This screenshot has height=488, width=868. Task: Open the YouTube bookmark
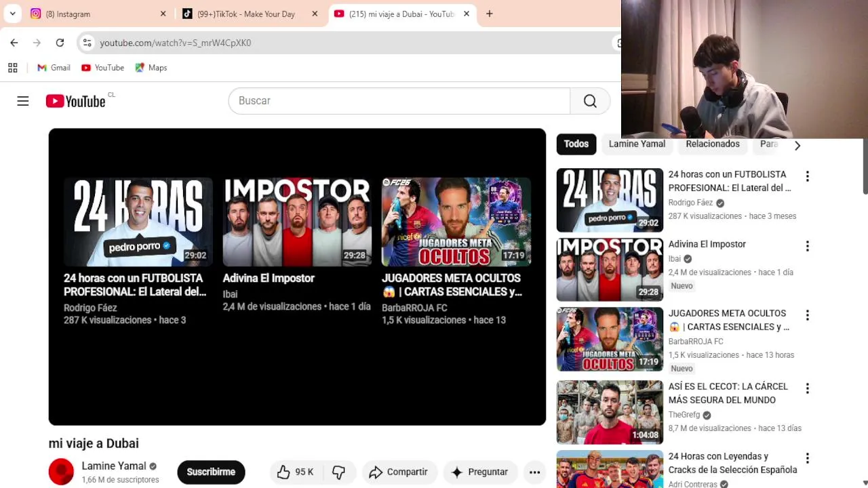(102, 68)
